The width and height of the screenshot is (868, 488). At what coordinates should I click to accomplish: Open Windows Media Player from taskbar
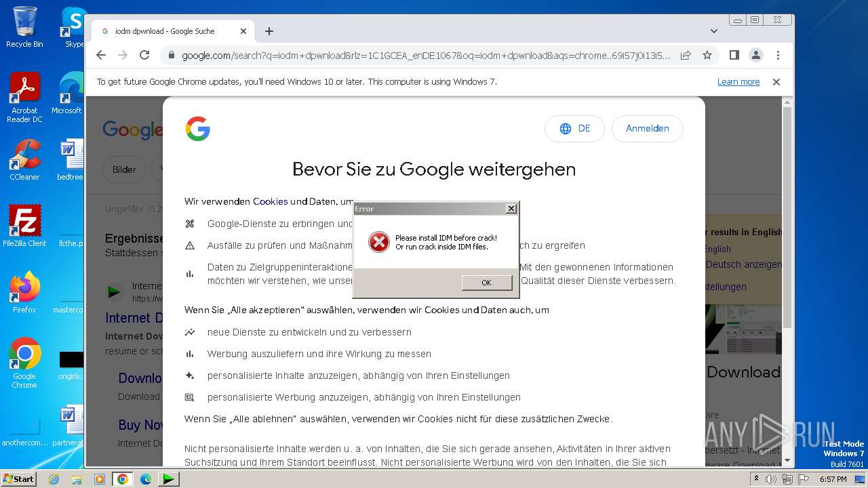point(100,479)
